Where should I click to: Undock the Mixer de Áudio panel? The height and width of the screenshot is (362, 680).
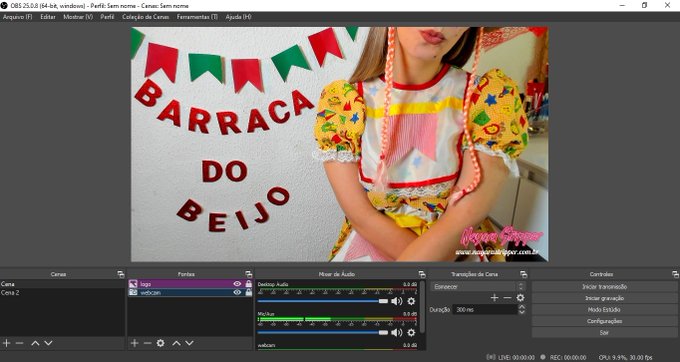pyautogui.click(x=422, y=274)
